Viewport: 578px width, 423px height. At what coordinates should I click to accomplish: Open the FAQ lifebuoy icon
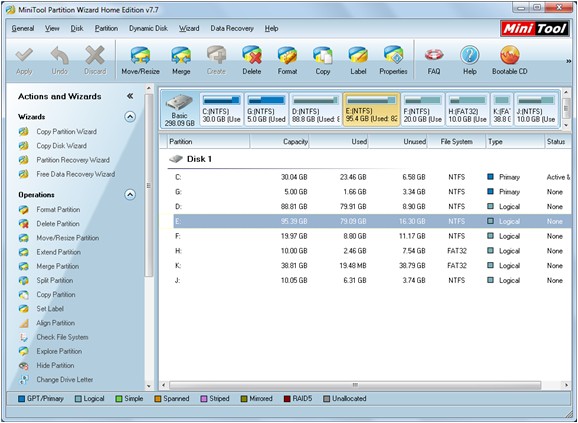pos(434,56)
